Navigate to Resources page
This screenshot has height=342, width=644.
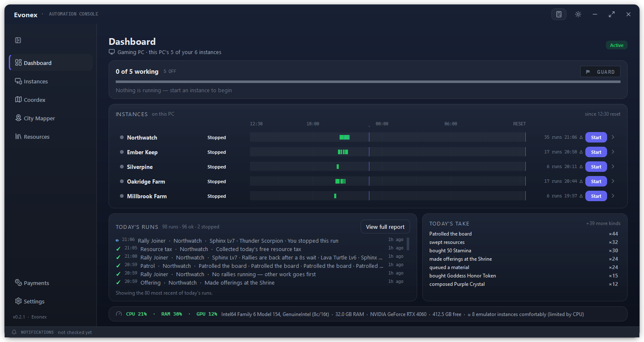pos(51,137)
